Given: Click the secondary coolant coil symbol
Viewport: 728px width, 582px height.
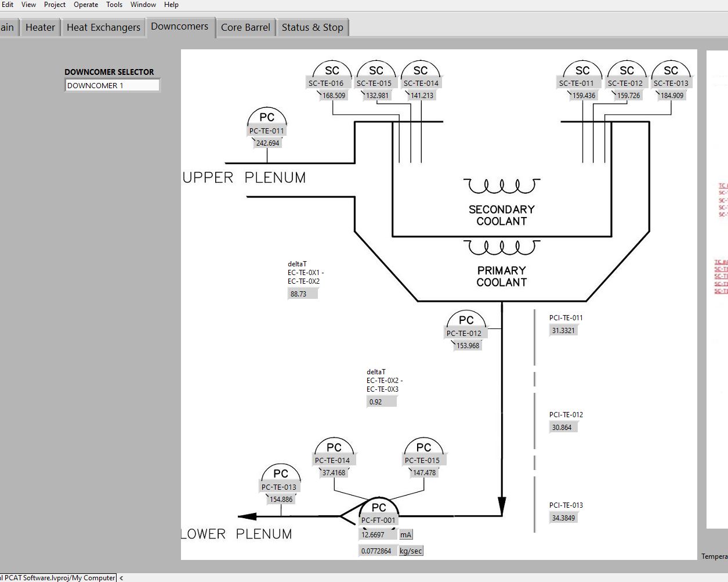Looking at the screenshot, I should (x=501, y=186).
